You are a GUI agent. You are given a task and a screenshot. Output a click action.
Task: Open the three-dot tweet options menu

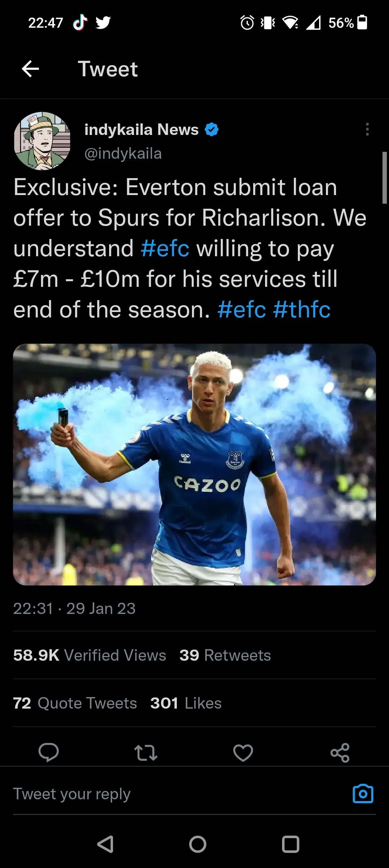tap(367, 129)
